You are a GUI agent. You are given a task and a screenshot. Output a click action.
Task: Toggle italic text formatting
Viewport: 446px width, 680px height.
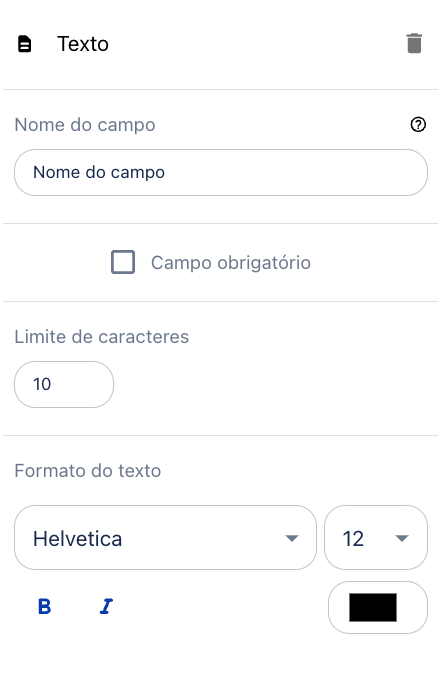point(106,606)
